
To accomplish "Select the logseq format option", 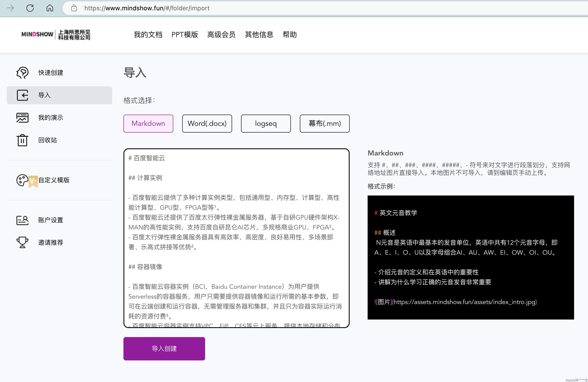I will pyautogui.click(x=266, y=123).
